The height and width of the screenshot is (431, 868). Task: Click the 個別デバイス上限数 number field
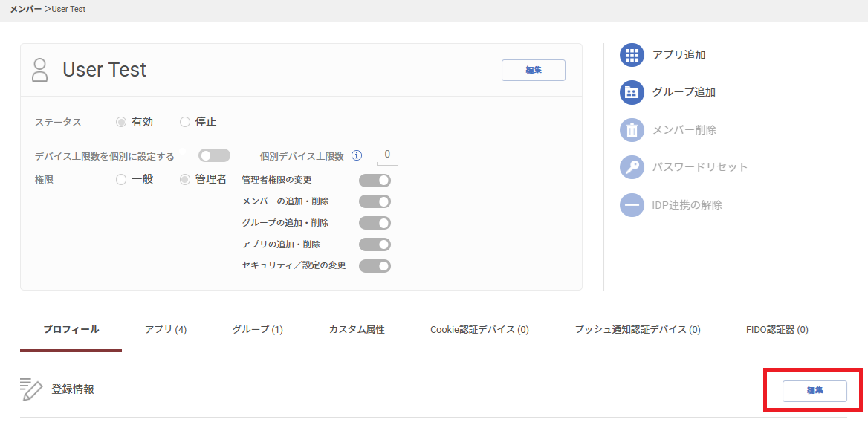pyautogui.click(x=387, y=155)
